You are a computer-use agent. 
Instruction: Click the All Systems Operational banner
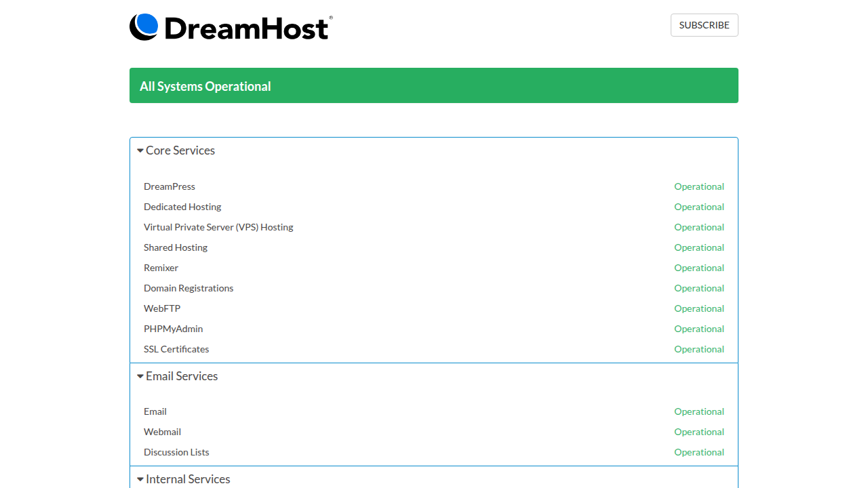pyautogui.click(x=434, y=85)
